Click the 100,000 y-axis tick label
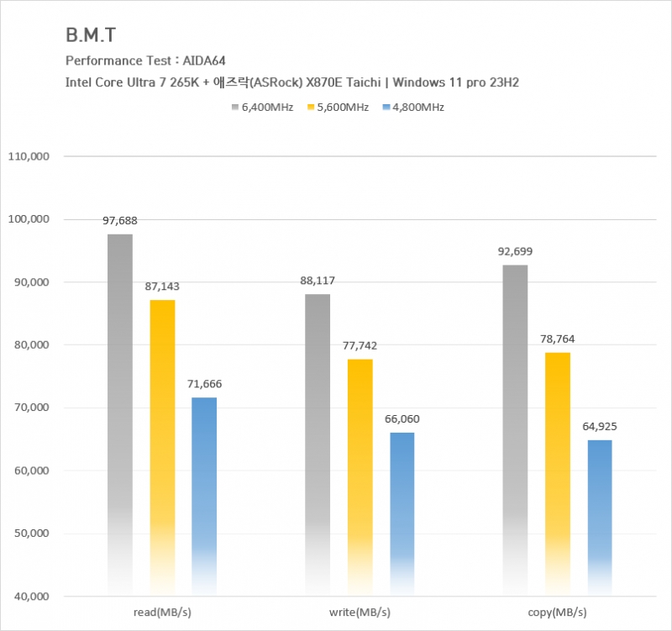Screen dimensions: 672x631 click(29, 219)
